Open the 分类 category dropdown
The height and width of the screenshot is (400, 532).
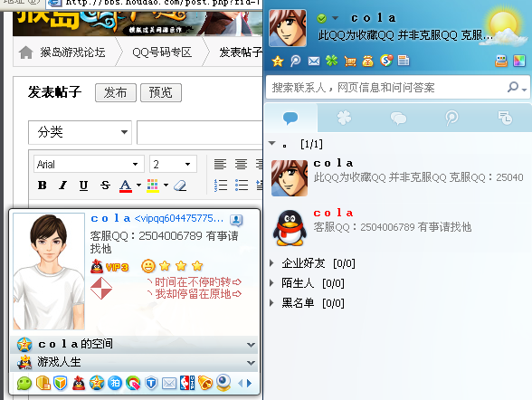(80, 132)
